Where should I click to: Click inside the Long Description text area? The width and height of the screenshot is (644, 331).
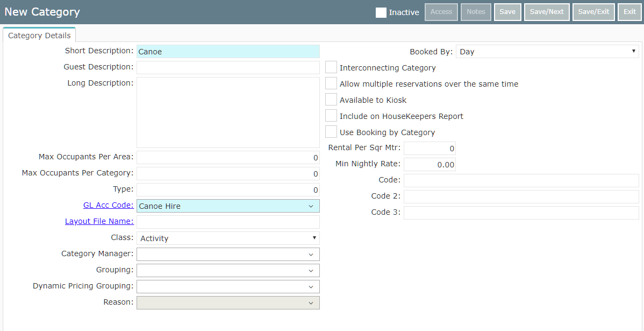(x=228, y=112)
